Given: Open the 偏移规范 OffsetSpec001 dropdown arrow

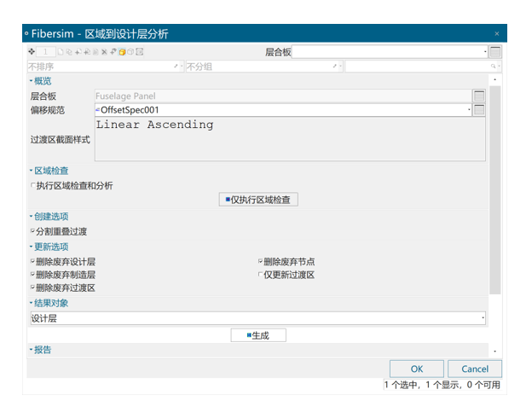Looking at the screenshot, I should pos(469,110).
